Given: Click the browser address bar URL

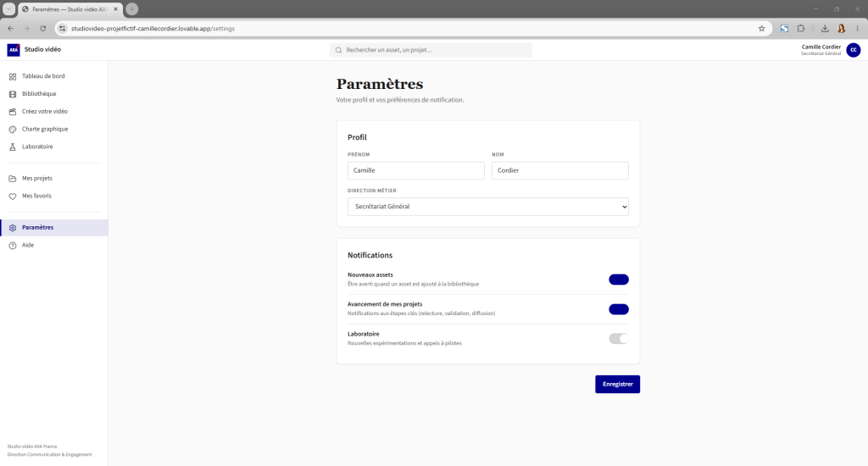Looking at the screenshot, I should click(x=153, y=29).
